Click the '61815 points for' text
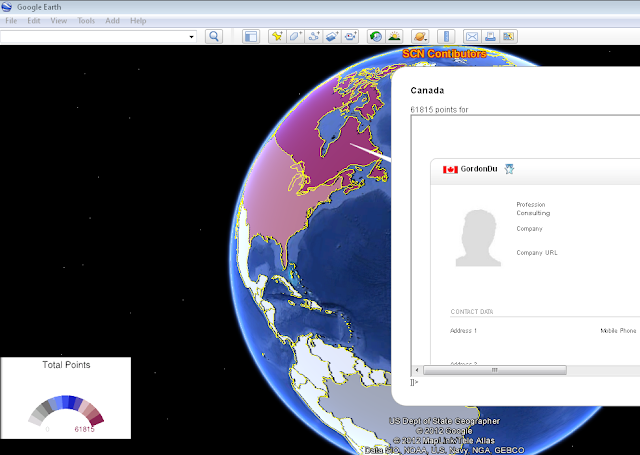Viewport: 640px width, 455px height. click(439, 110)
